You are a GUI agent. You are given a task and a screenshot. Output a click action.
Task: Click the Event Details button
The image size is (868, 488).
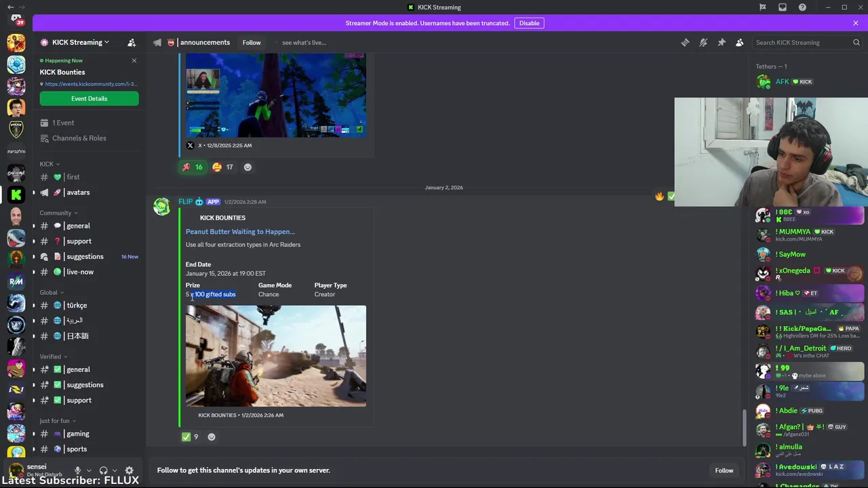click(x=89, y=98)
